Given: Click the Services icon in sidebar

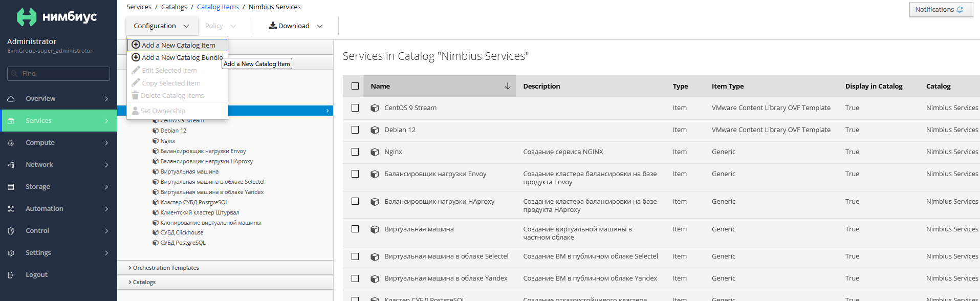Looking at the screenshot, I should (x=11, y=121).
